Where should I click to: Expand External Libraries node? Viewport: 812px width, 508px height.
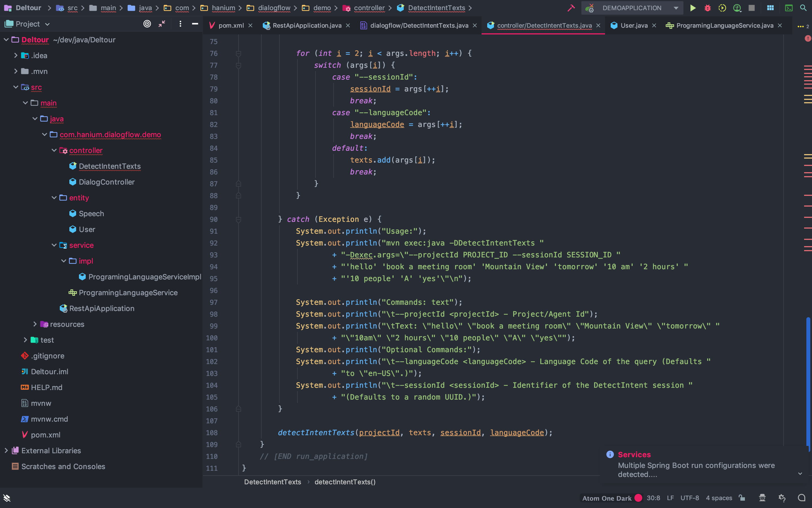(6, 450)
